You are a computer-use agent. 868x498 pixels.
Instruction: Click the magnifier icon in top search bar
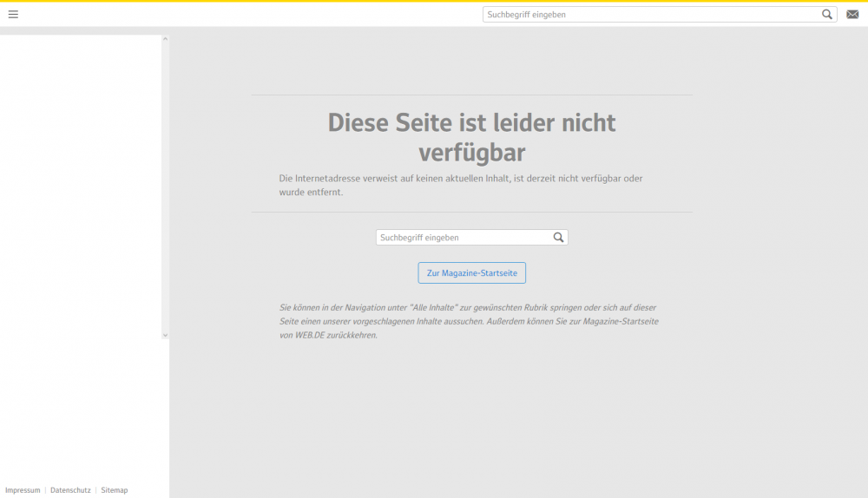827,14
